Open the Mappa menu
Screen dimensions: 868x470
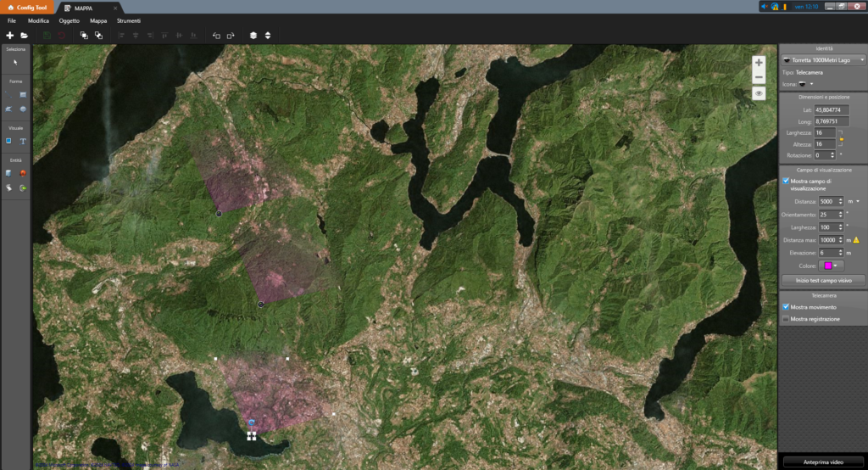point(98,21)
